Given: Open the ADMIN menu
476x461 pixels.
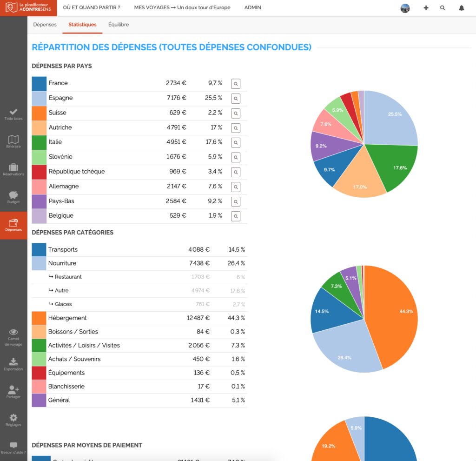Looking at the screenshot, I should coord(252,8).
